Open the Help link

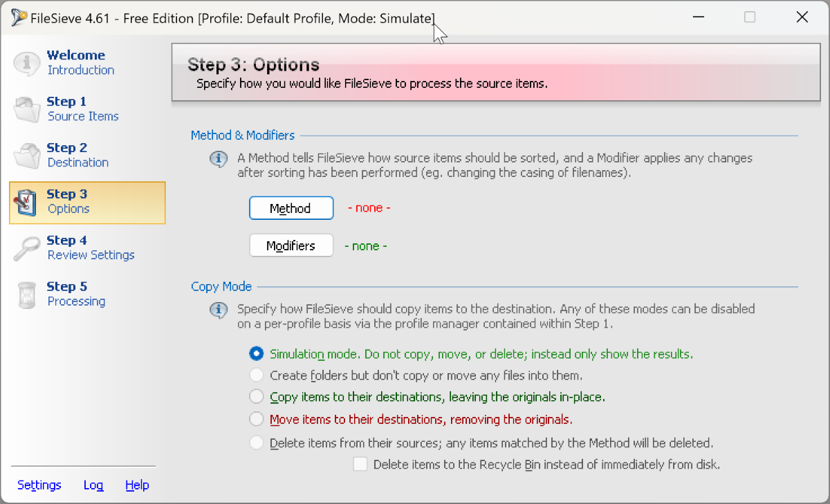(137, 485)
